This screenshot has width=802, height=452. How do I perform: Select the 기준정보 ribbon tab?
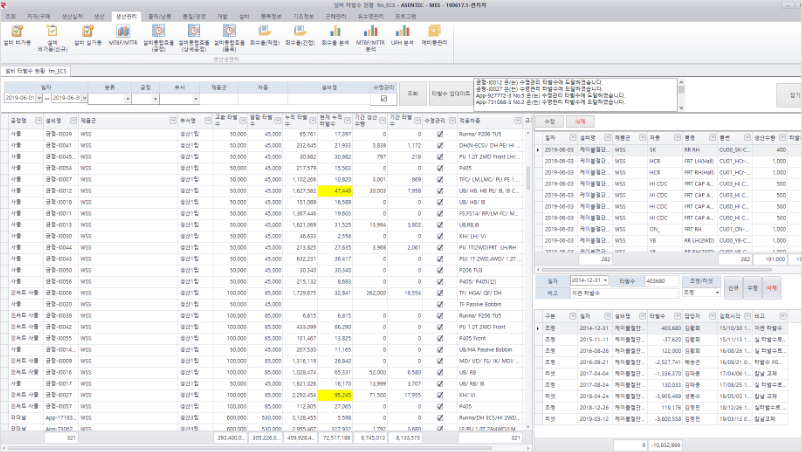[x=303, y=16]
